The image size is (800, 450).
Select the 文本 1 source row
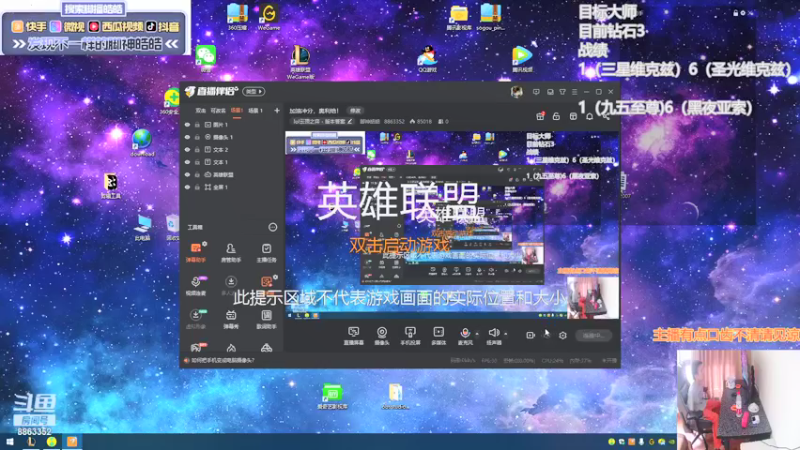pyautogui.click(x=232, y=162)
